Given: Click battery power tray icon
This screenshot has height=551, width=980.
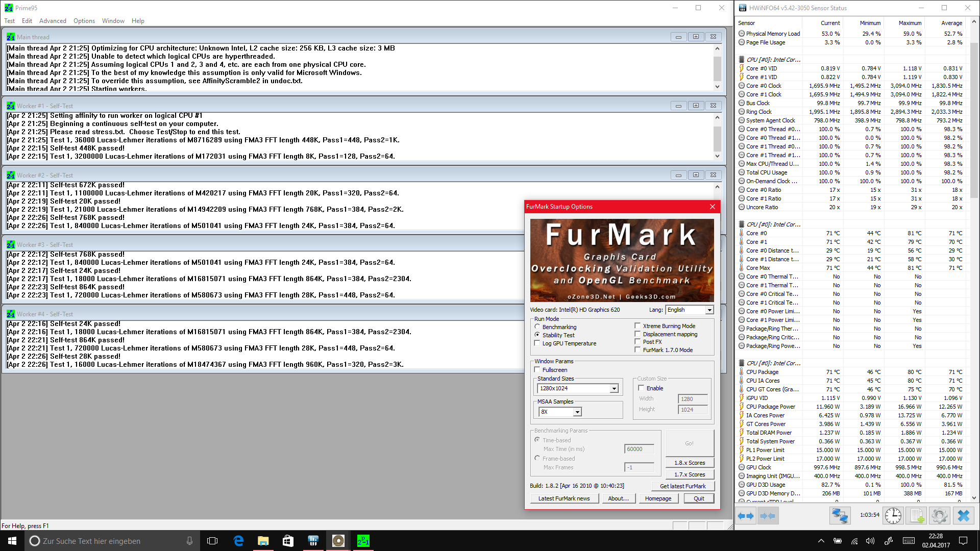Looking at the screenshot, I should click(x=838, y=541).
